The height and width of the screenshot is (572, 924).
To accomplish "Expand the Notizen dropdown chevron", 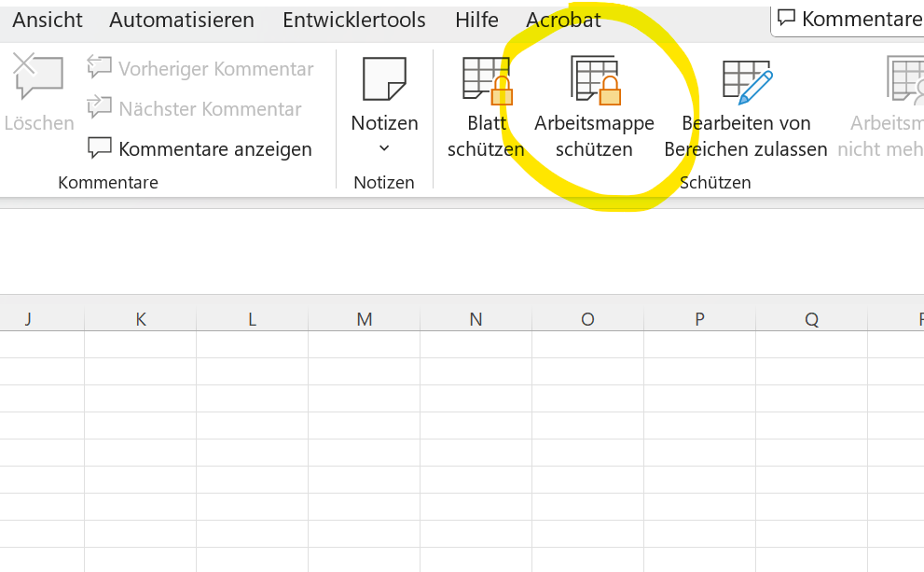I will coord(384,148).
